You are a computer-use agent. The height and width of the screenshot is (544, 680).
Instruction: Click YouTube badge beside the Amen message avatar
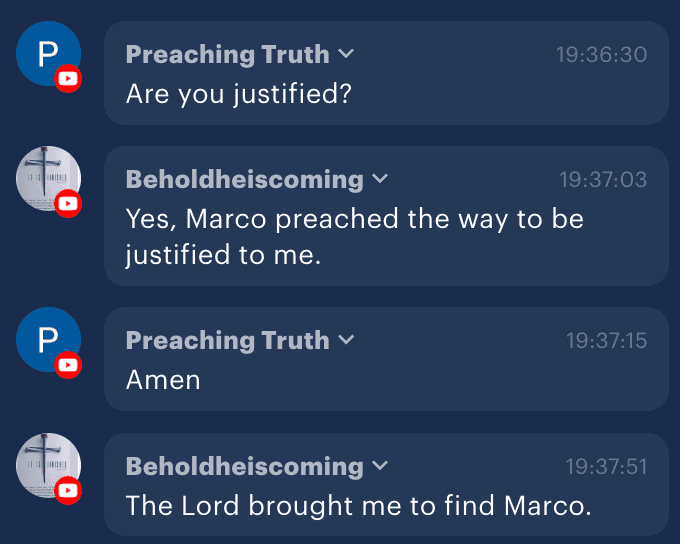(x=68, y=365)
